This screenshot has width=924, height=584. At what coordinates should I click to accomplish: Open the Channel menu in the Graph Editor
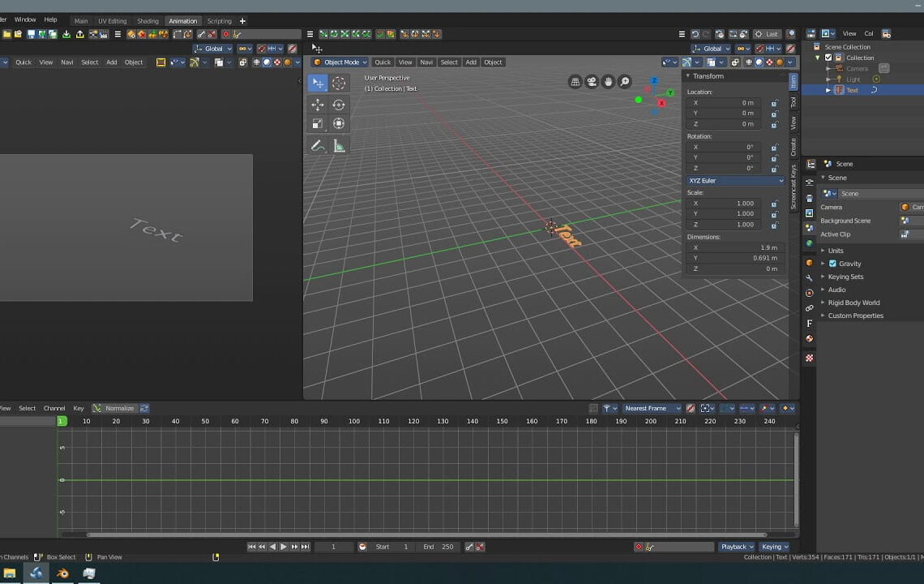tap(54, 408)
